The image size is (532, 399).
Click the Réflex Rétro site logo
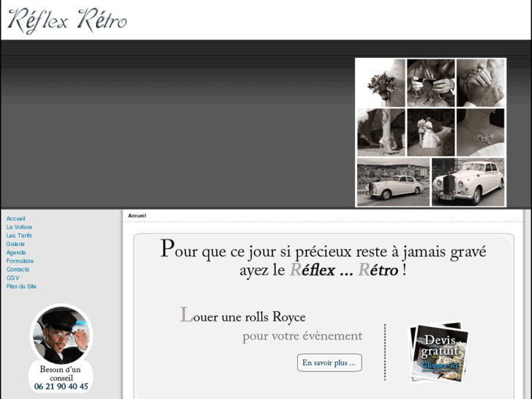(x=67, y=20)
